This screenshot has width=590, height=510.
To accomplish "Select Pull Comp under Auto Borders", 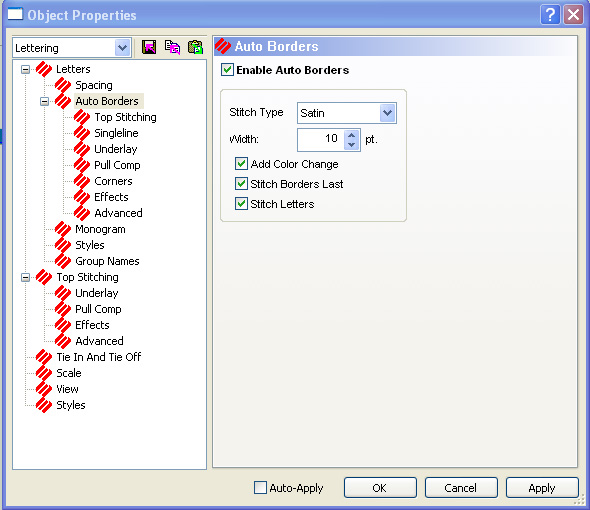I will pyautogui.click(x=117, y=165).
